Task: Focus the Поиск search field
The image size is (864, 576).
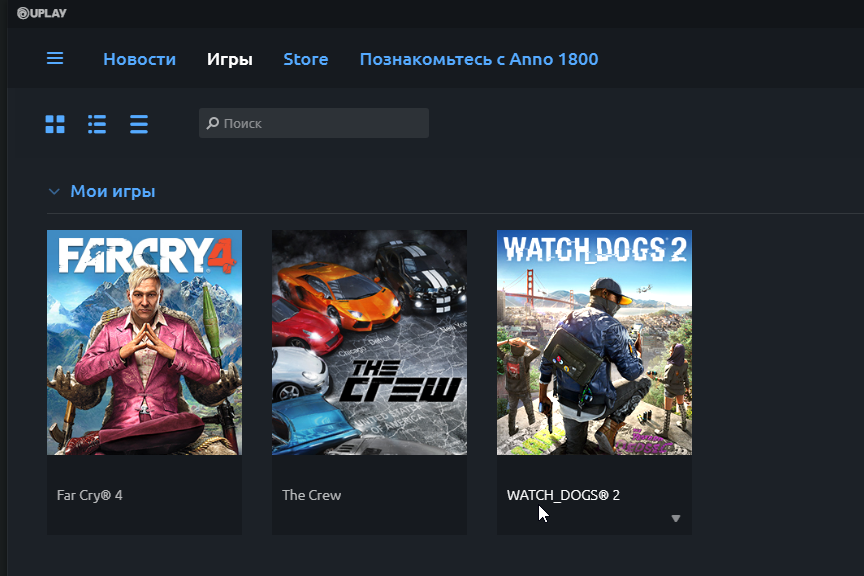Action: click(x=314, y=123)
